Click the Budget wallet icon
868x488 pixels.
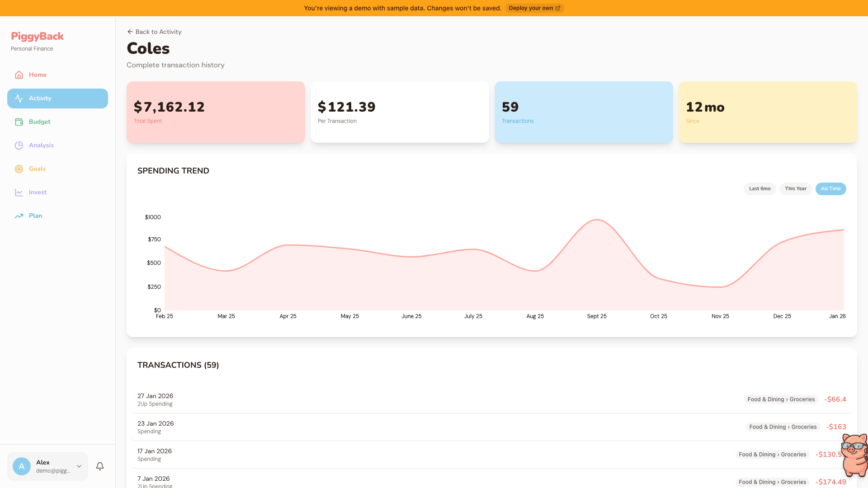19,122
